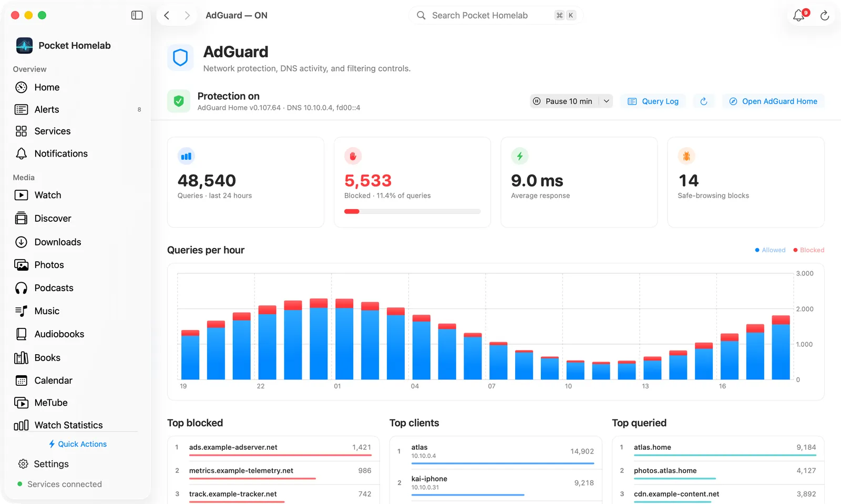
Task: Open the notifications bell with badge
Action: pyautogui.click(x=799, y=15)
